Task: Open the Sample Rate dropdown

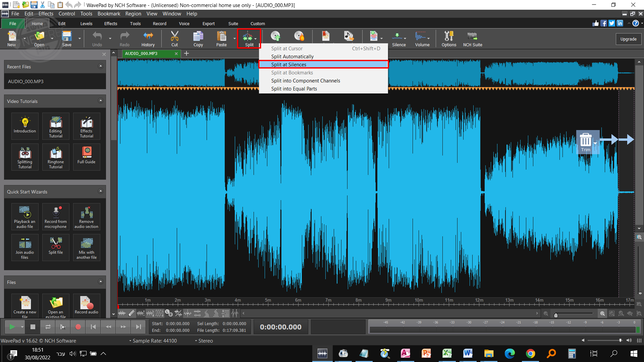Action: 153,341
